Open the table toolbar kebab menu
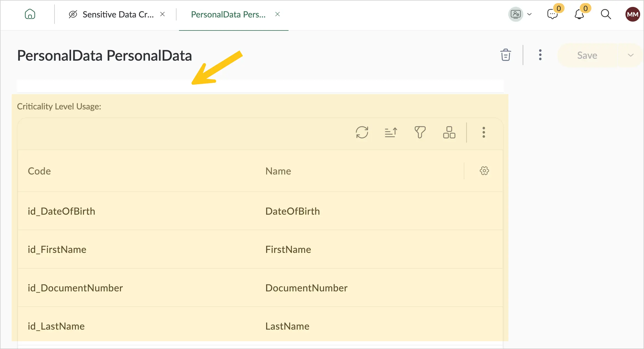 pos(484,132)
